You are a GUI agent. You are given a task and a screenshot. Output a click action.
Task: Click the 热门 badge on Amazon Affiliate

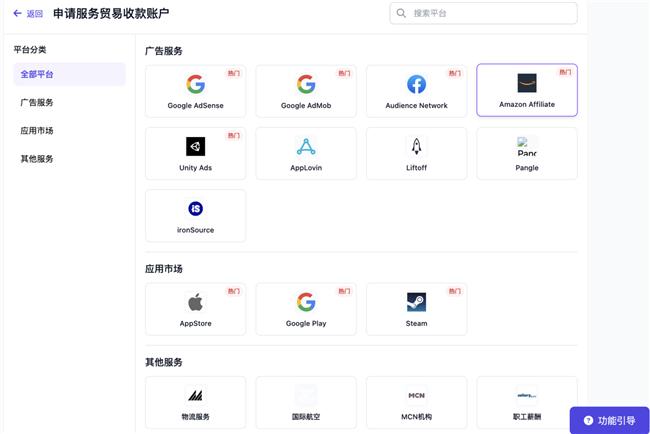pos(565,72)
